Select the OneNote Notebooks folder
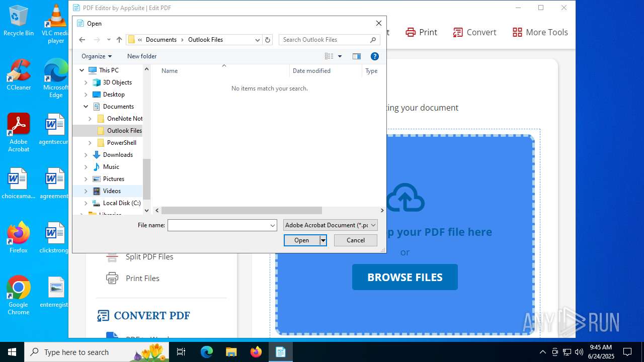Screen dimensions: 644x362 coord(124,119)
